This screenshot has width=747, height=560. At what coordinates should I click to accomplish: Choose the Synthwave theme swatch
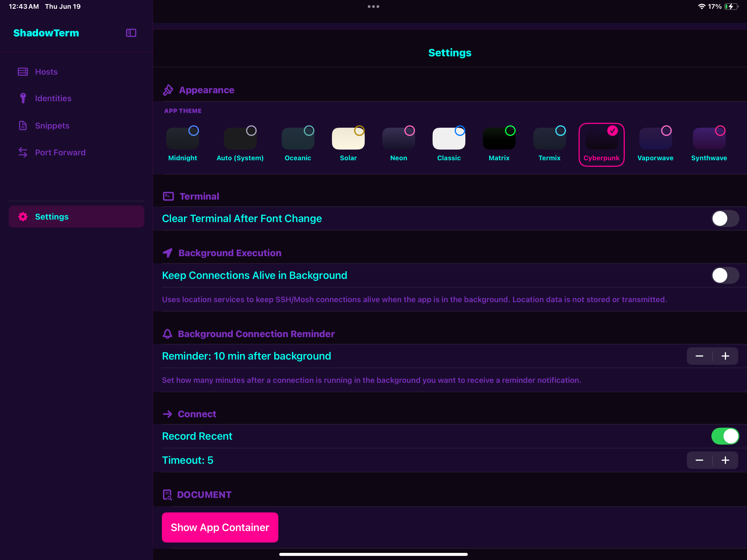click(x=709, y=138)
